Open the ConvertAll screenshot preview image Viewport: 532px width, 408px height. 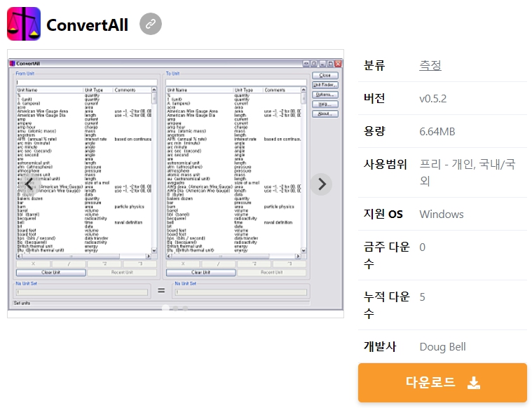pos(175,184)
